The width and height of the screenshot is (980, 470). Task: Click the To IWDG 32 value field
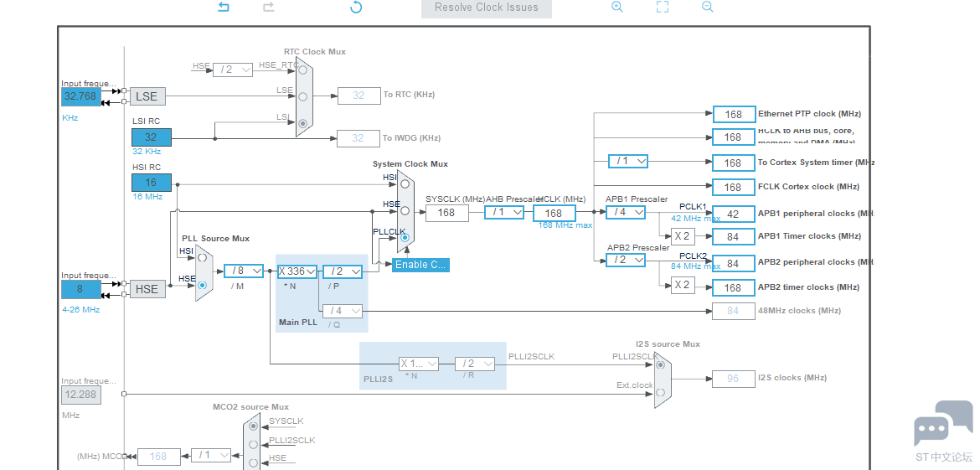click(358, 139)
